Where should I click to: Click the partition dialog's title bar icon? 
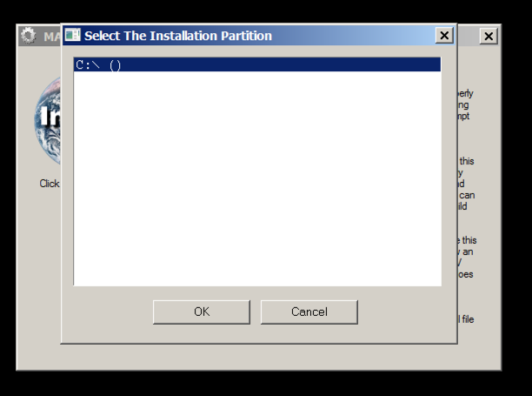[x=73, y=36]
